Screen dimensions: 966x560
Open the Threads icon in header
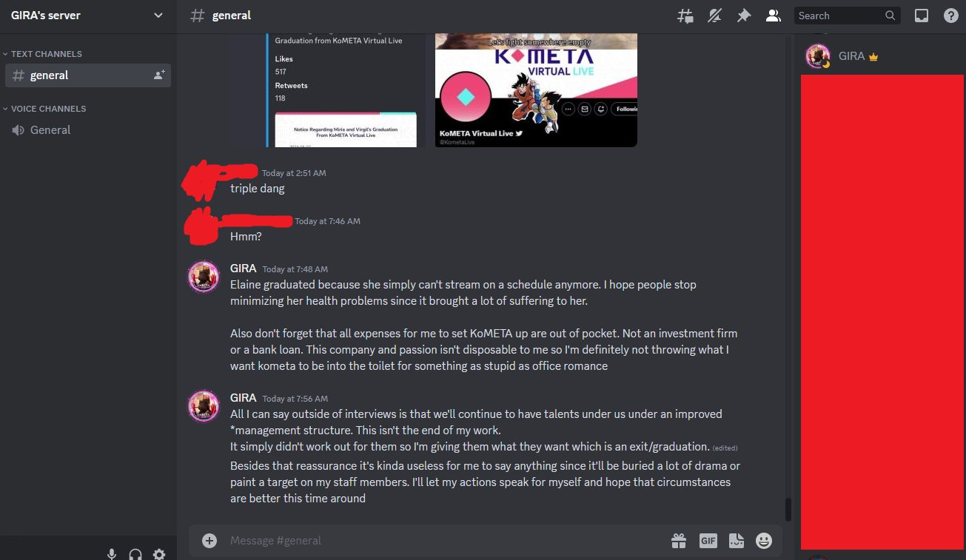pyautogui.click(x=685, y=16)
